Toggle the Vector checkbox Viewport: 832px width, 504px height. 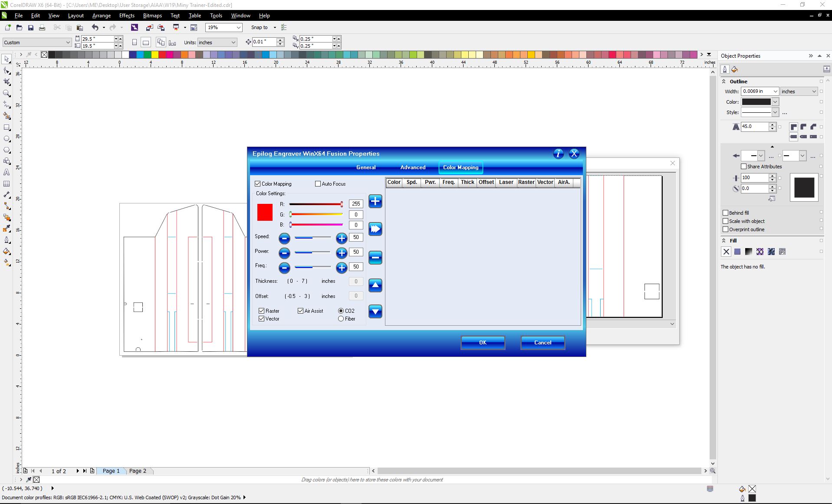tap(262, 319)
